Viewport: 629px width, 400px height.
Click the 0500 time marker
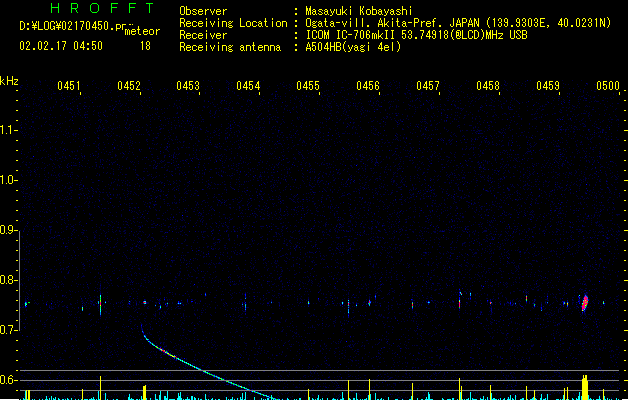pyautogui.click(x=608, y=86)
